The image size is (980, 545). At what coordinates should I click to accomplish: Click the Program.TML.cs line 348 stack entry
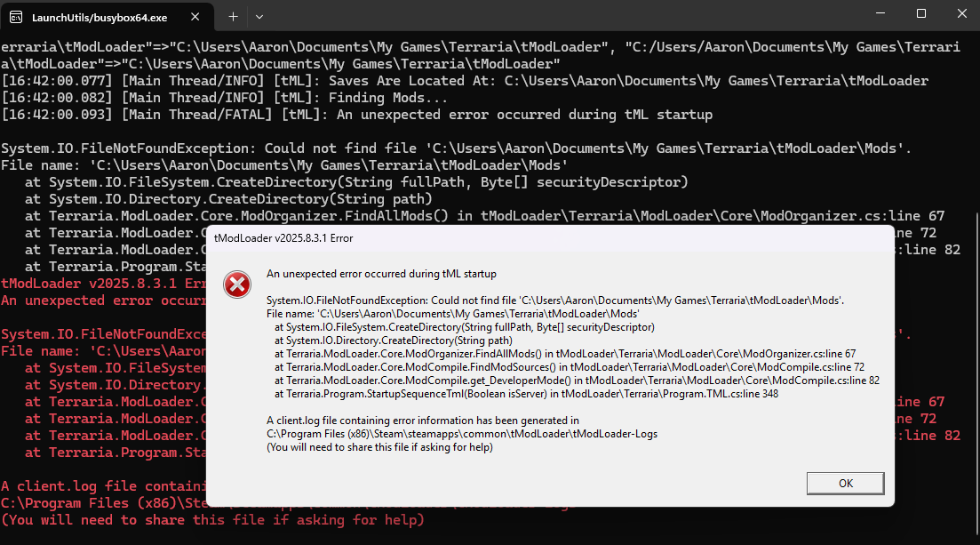click(526, 393)
